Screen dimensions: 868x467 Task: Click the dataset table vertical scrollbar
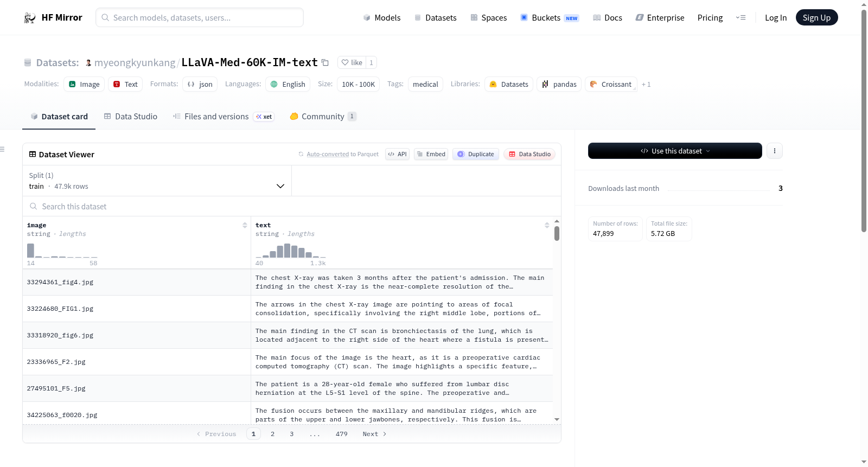[557, 234]
